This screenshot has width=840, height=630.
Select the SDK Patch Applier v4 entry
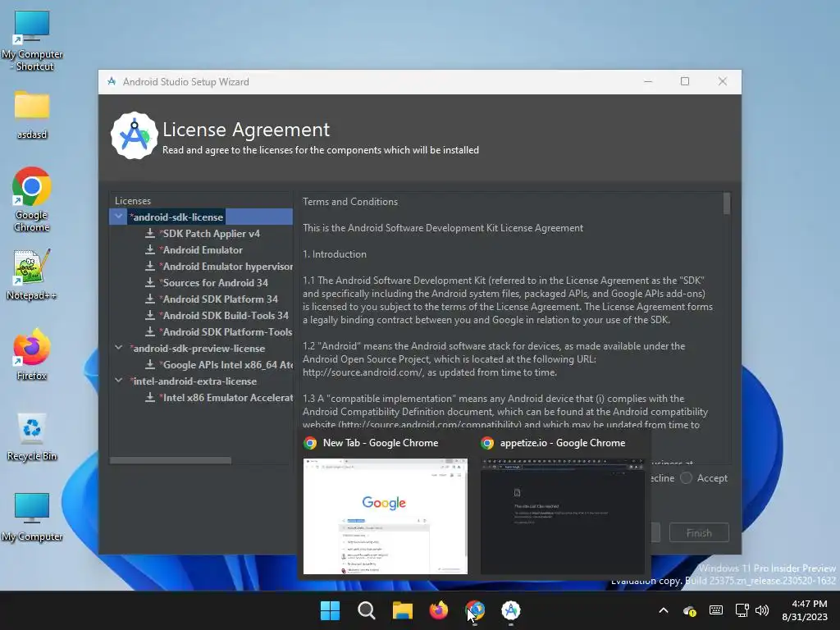point(209,234)
